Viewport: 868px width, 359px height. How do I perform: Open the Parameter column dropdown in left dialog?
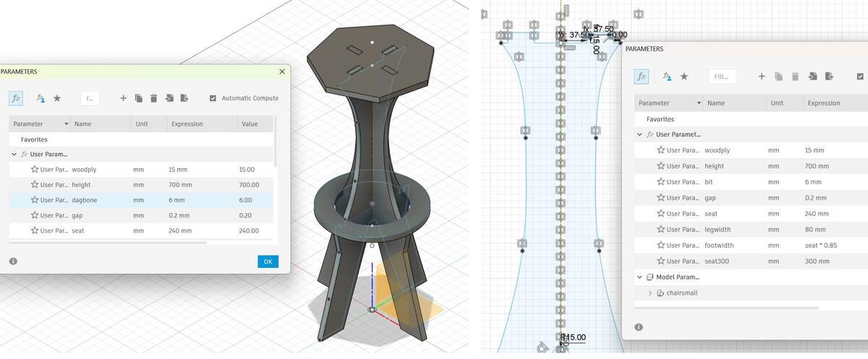click(66, 124)
